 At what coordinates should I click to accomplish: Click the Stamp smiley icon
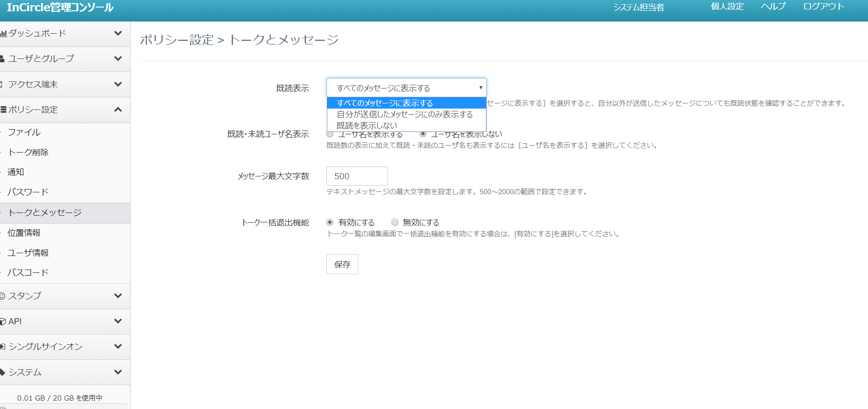point(2,296)
